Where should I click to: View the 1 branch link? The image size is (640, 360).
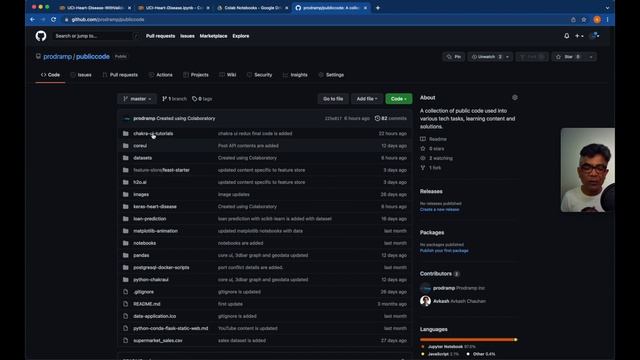pyautogui.click(x=174, y=99)
